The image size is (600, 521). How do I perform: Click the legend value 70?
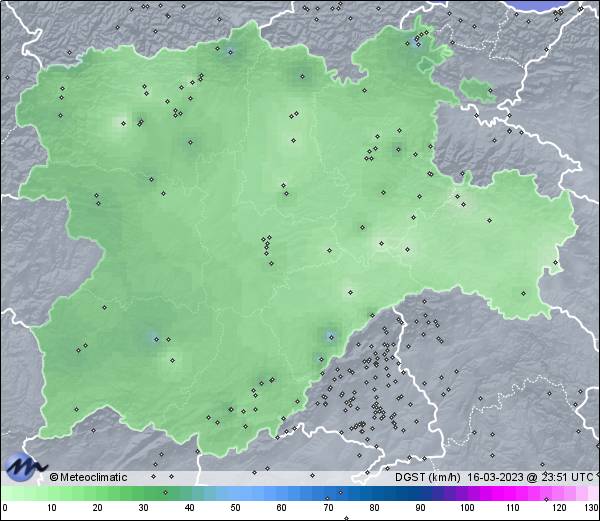[328, 508]
